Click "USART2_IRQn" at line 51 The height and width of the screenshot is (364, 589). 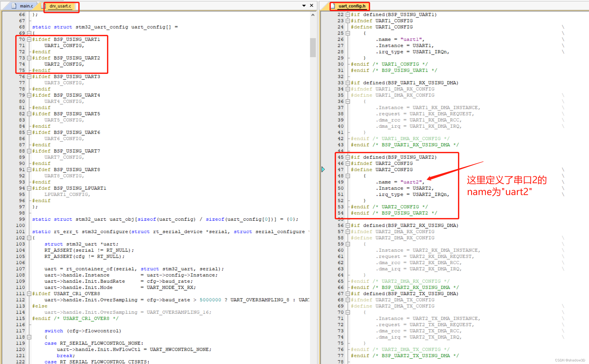pos(430,194)
